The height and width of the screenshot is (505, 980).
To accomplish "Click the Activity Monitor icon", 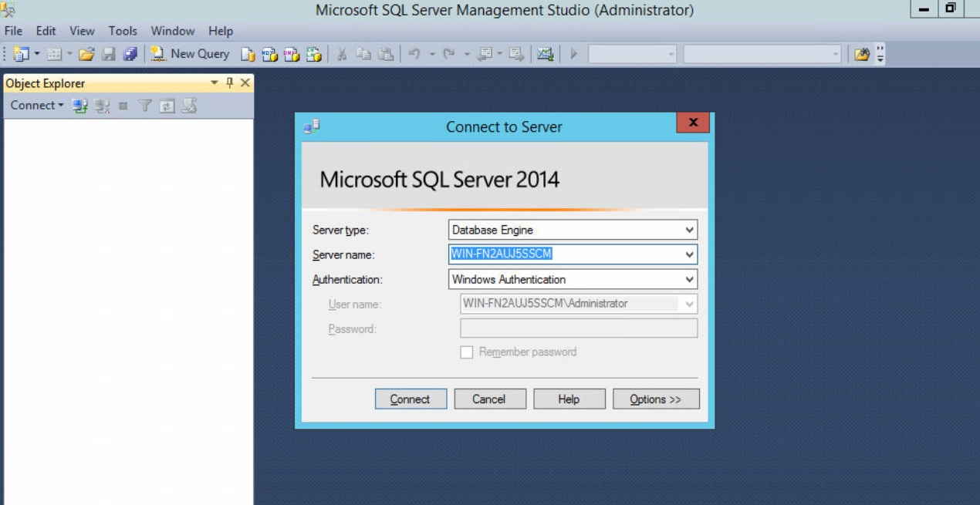I will pyautogui.click(x=546, y=54).
